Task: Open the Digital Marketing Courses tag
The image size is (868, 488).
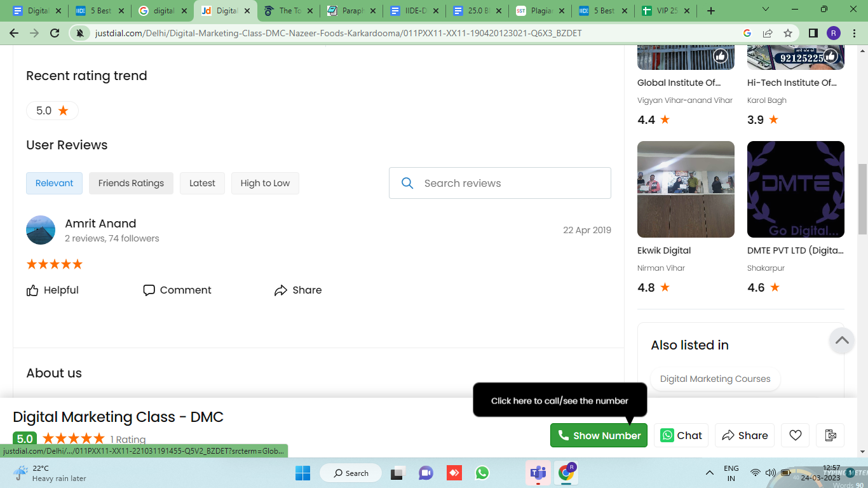Action: [715, 379]
